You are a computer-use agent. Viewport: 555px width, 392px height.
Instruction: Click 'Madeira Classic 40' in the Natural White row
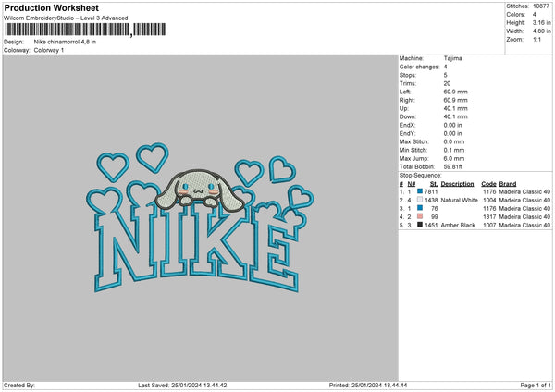tap(524, 201)
